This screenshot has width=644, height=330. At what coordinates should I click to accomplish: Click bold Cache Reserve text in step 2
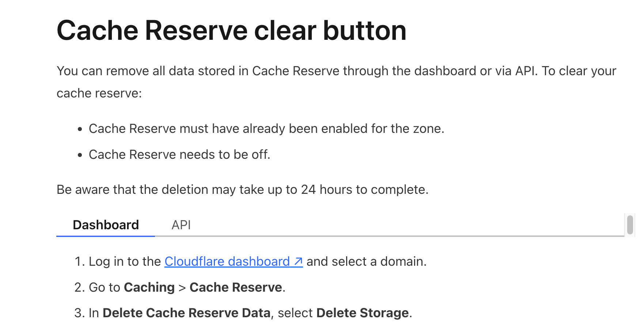236,287
